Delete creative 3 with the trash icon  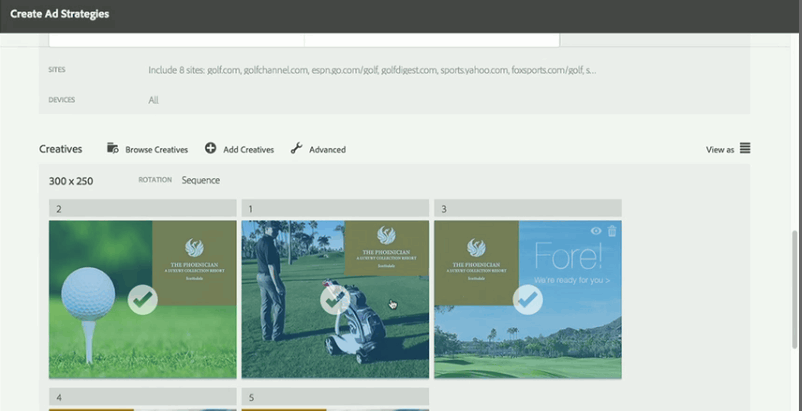tap(612, 231)
